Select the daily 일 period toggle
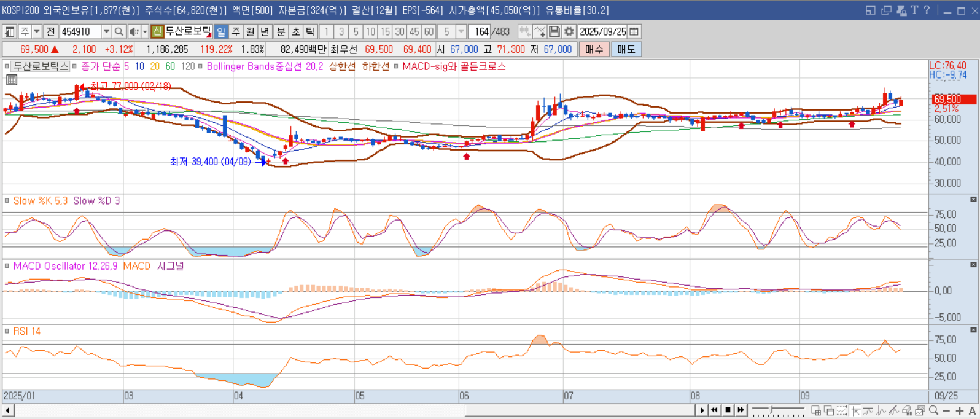 click(x=221, y=31)
